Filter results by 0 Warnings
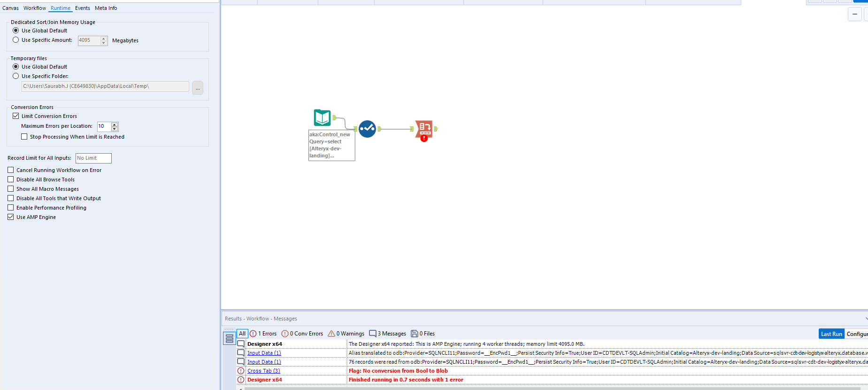868x390 pixels. pyautogui.click(x=346, y=334)
